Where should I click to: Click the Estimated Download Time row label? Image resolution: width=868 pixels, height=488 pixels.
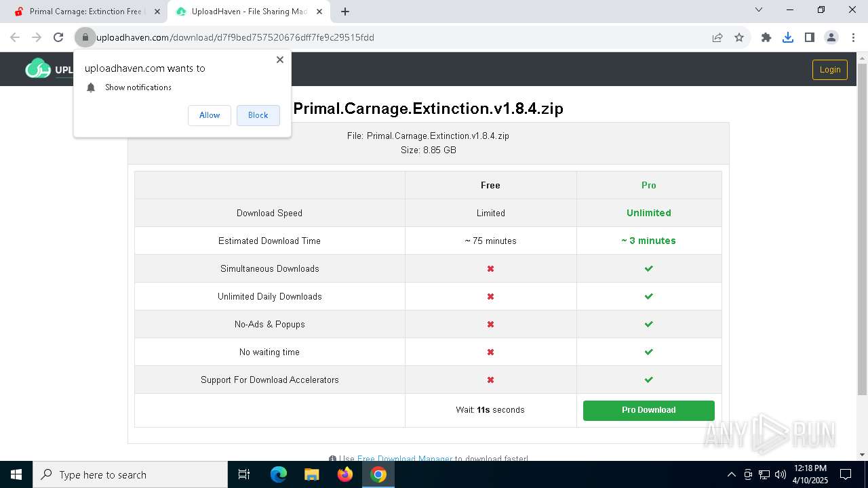[269, 241]
